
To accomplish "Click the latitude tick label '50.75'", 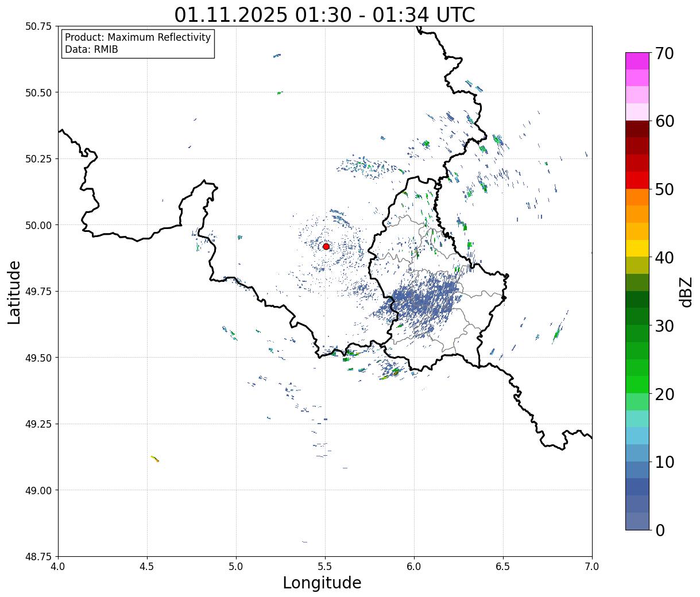I will [x=38, y=26].
